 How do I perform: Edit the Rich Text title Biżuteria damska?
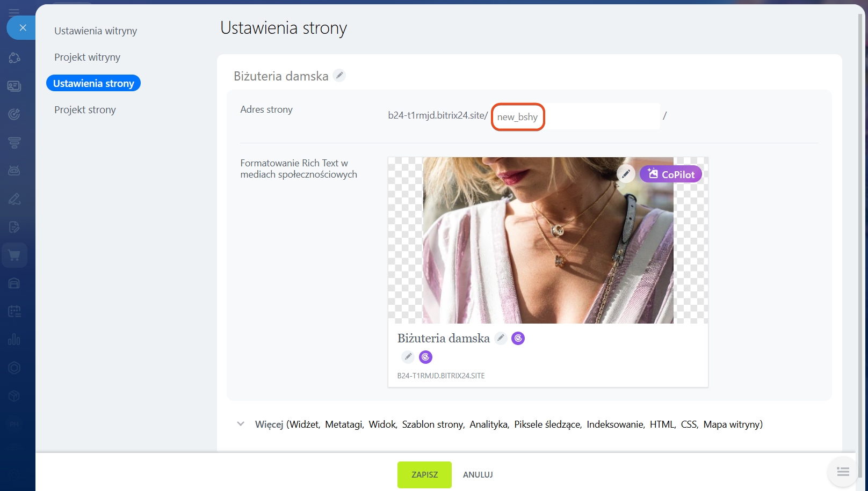[501, 338]
